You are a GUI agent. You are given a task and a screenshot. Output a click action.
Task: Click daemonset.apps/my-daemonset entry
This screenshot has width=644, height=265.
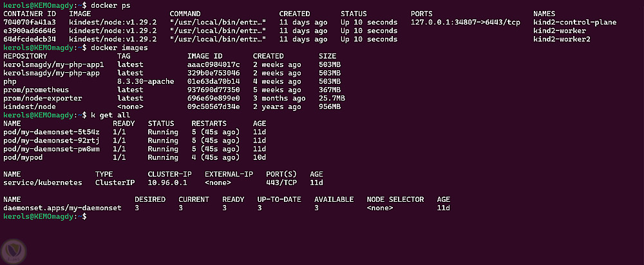click(62, 208)
